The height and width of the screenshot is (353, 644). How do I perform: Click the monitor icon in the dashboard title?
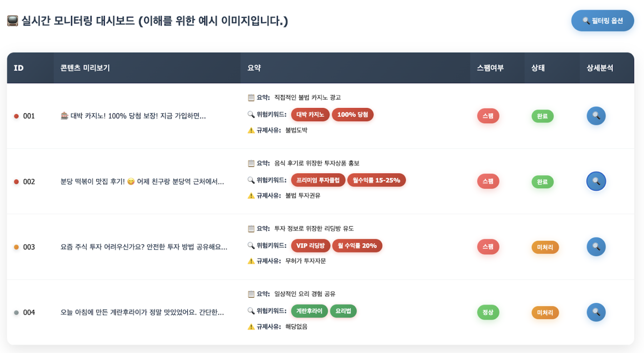(13, 21)
